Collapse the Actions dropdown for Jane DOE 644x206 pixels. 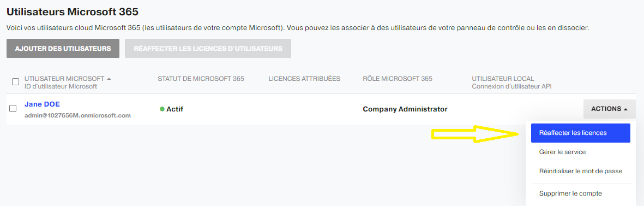(x=610, y=109)
